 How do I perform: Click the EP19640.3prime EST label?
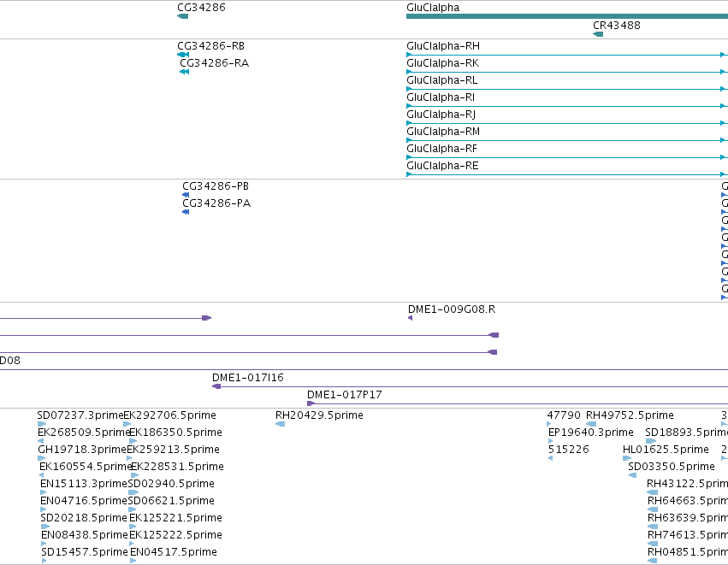coord(590,433)
